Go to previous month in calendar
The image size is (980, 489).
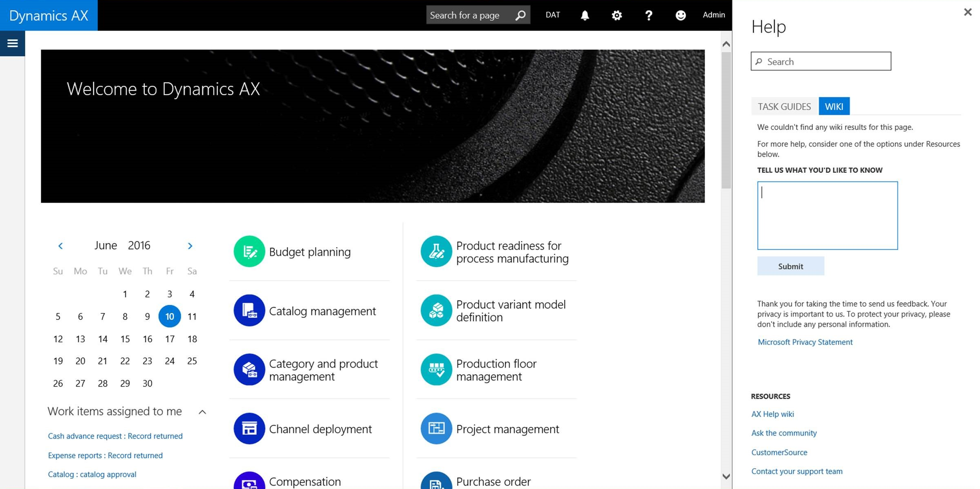(61, 246)
